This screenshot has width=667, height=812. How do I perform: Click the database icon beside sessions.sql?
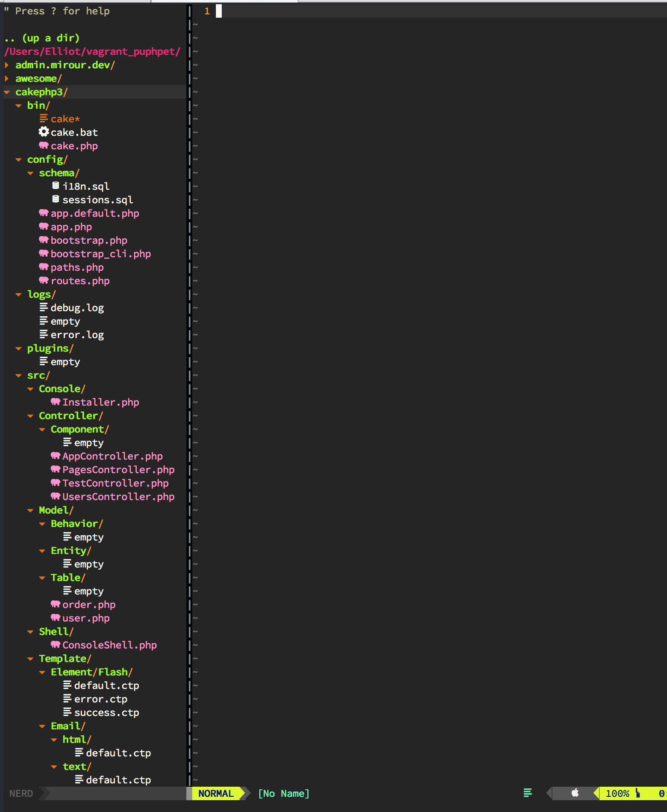(x=56, y=199)
